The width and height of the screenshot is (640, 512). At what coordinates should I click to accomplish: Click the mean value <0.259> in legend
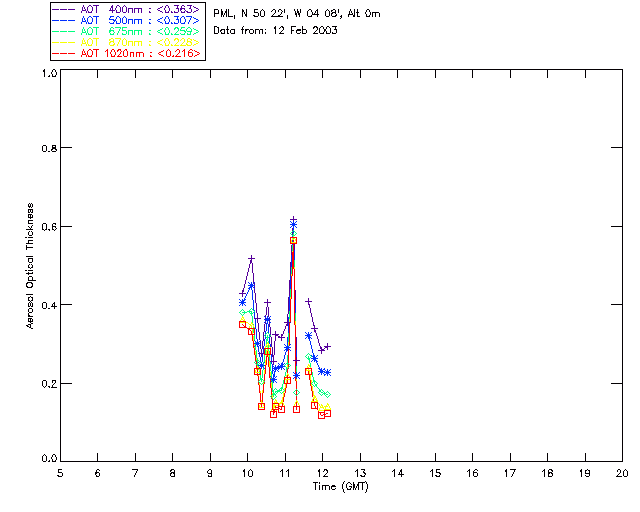coord(178,31)
